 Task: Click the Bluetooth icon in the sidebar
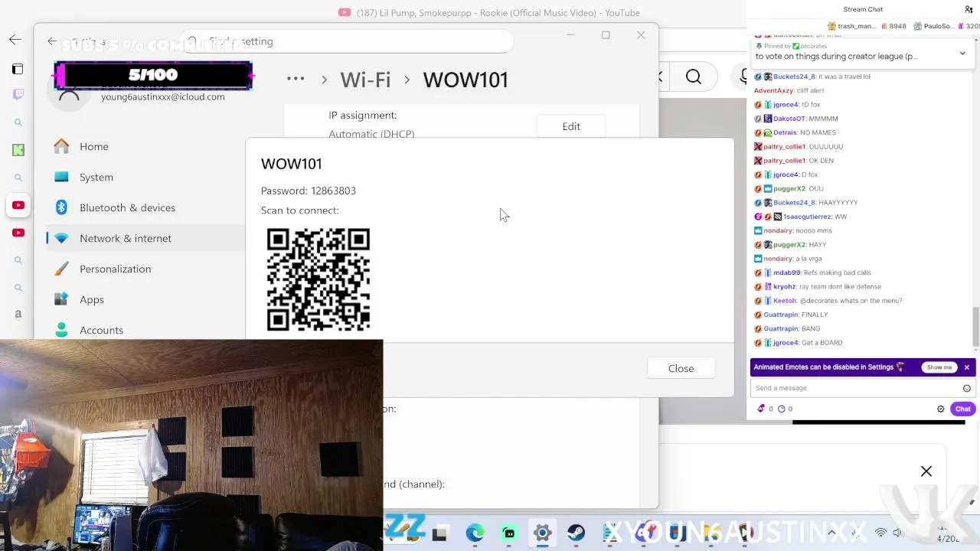click(62, 207)
